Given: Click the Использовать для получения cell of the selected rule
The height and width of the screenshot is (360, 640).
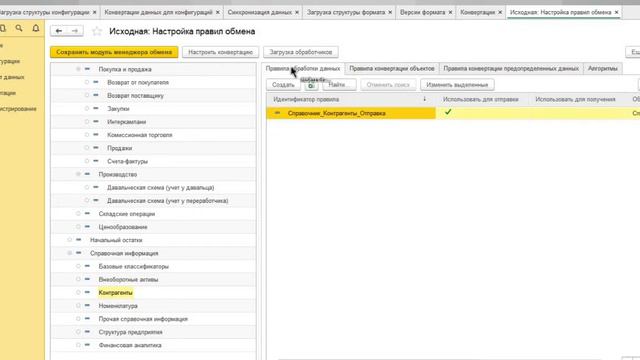Looking at the screenshot, I should pos(578,113).
